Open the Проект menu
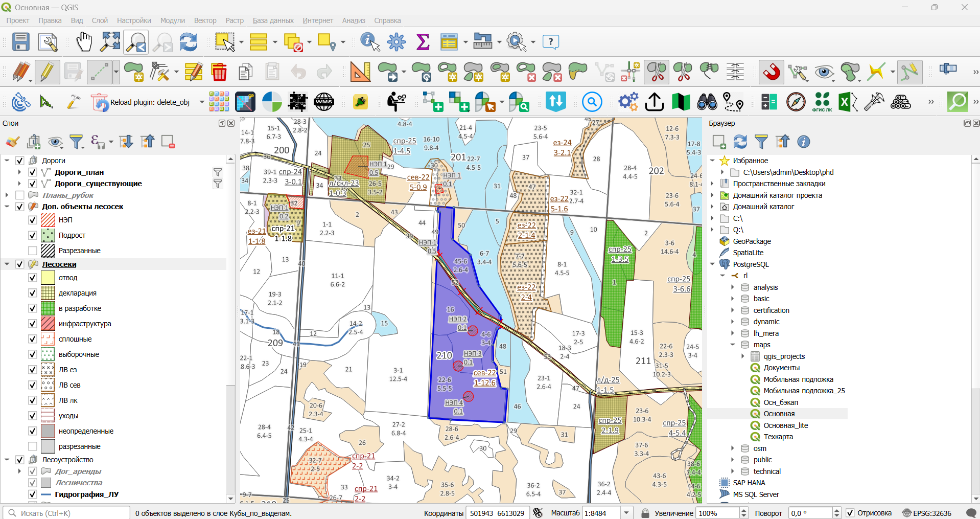This screenshot has width=980, height=519. click(18, 20)
